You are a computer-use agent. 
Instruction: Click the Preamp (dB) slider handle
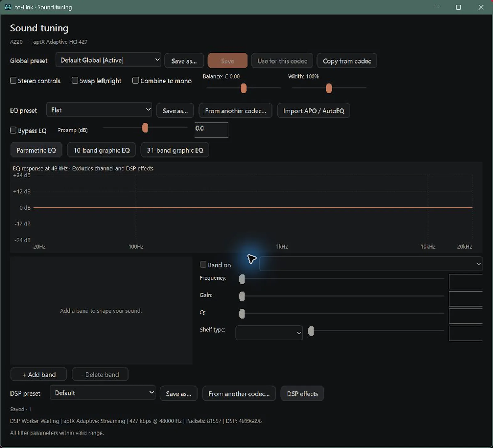[145, 128]
